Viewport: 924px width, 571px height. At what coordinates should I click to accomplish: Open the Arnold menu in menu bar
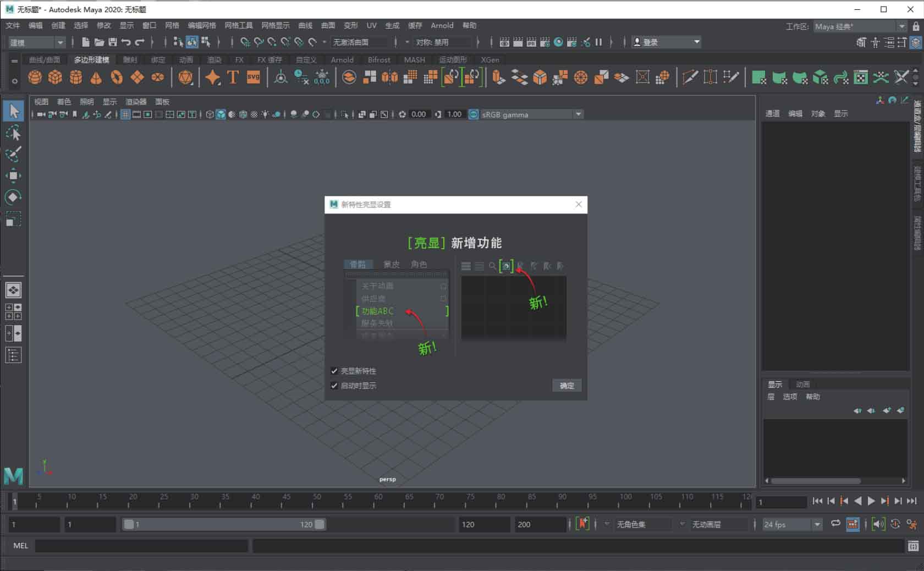pos(442,25)
